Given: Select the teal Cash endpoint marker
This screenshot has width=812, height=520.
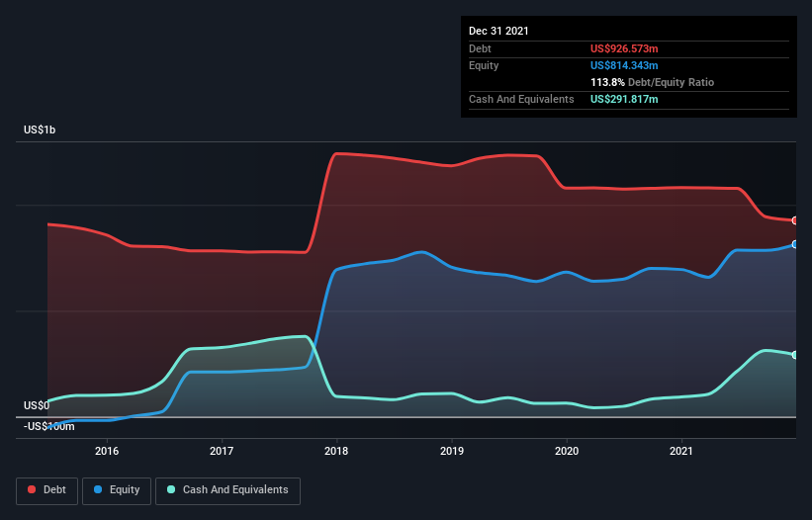Looking at the screenshot, I should pyautogui.click(x=794, y=355).
